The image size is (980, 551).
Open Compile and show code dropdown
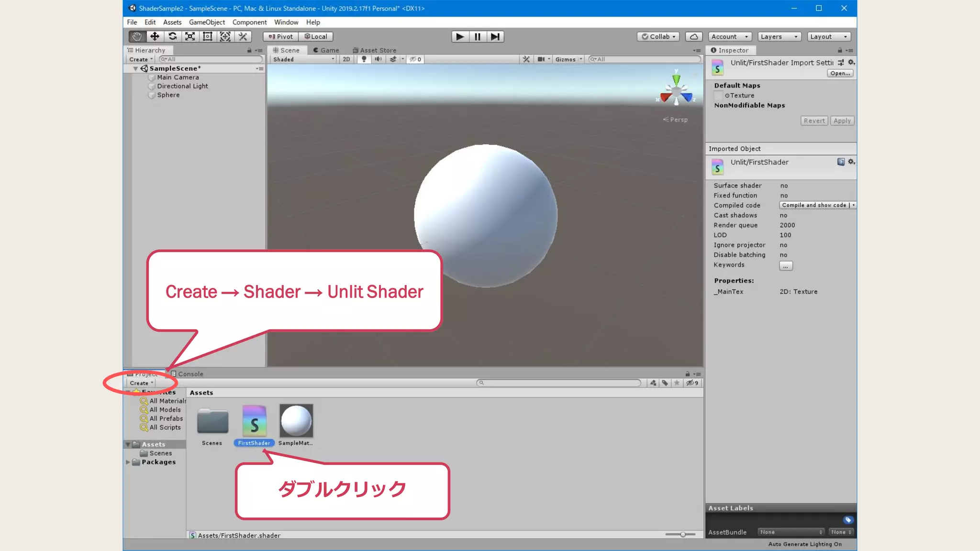[817, 205]
